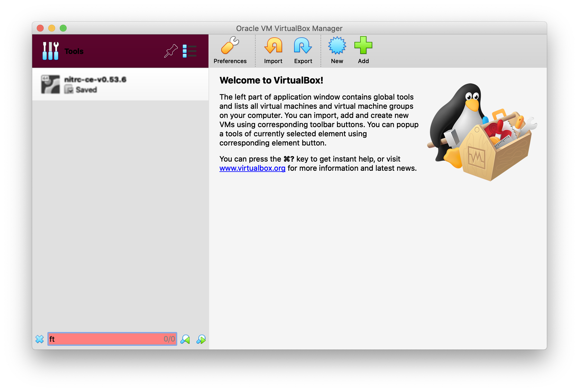
Task: Click the nitrc-ce VM thumbnail icon
Action: [51, 84]
